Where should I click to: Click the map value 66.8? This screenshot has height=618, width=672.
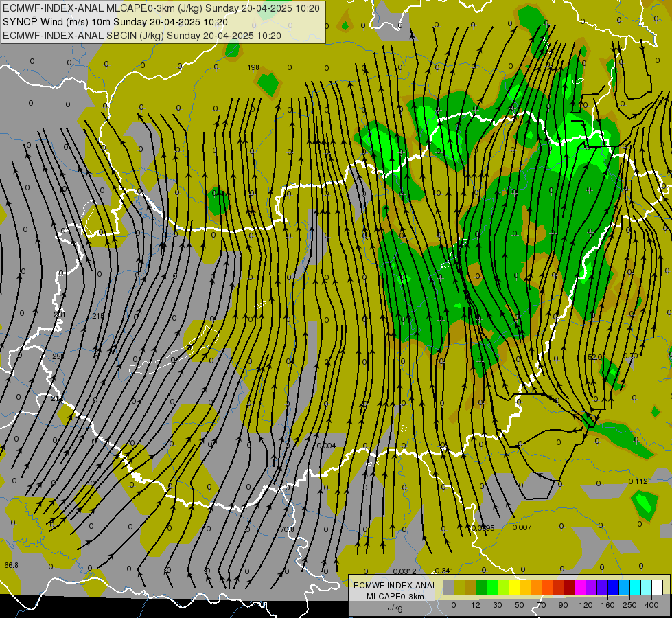point(12,565)
